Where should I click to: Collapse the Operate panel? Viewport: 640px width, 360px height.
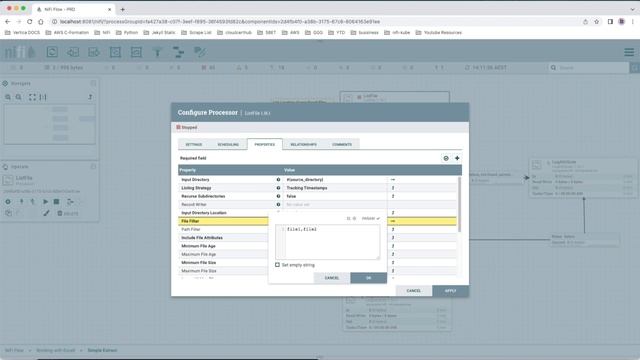[93, 167]
